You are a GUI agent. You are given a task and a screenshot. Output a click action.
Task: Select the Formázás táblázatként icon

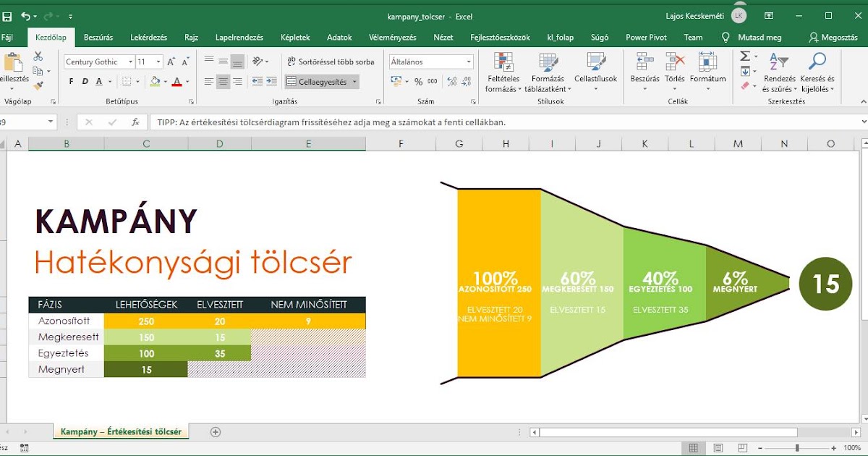(x=548, y=69)
